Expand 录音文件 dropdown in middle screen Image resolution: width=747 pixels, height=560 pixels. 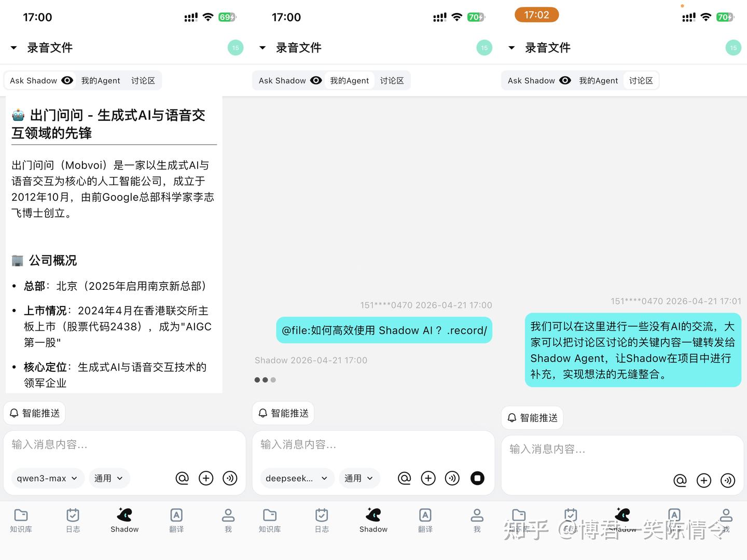[x=262, y=48]
